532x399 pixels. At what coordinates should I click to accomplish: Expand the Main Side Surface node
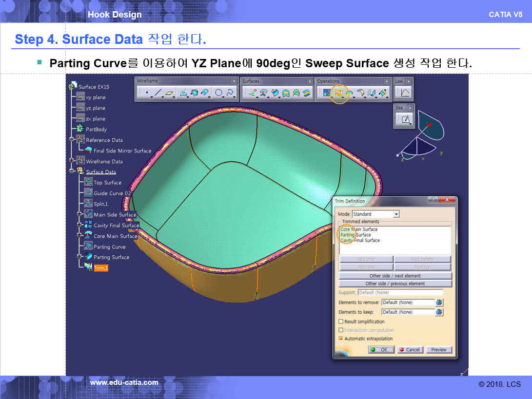pyautogui.click(x=79, y=214)
